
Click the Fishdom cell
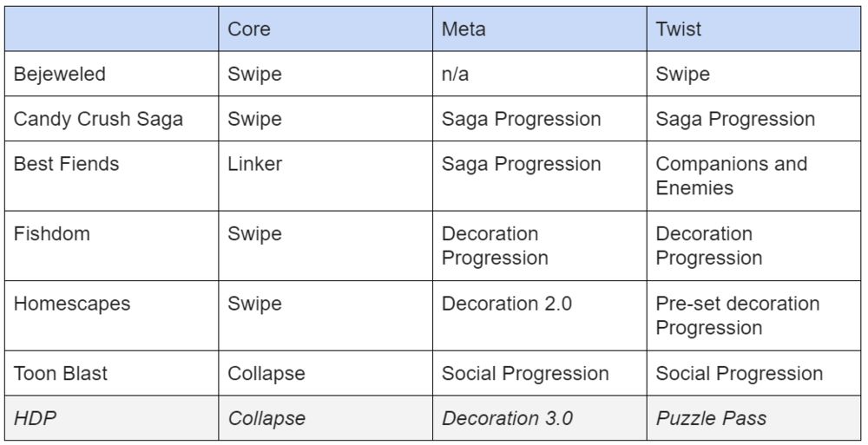pyautogui.click(x=111, y=245)
